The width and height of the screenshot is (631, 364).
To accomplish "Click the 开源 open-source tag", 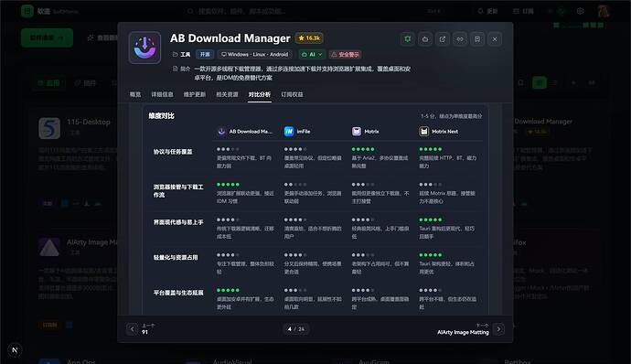I will [205, 54].
